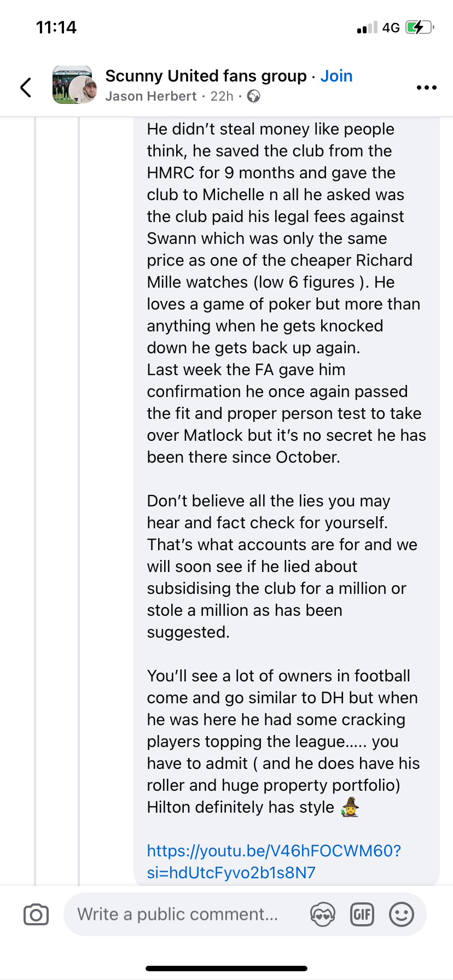
Task: Join the Scunny United fans group
Action: point(336,76)
